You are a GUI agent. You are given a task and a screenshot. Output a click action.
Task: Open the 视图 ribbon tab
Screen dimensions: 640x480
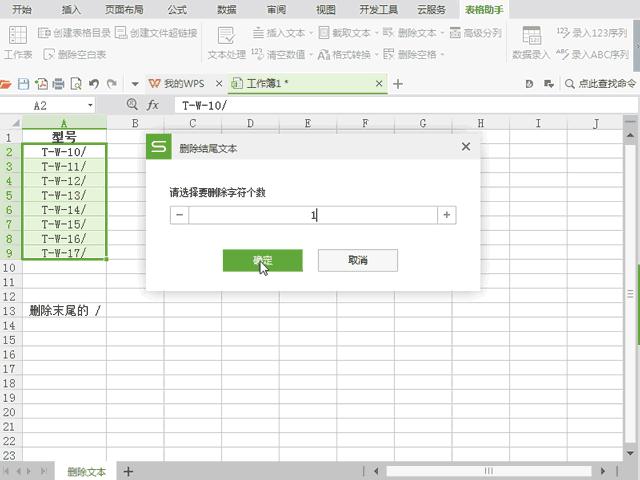[326, 9]
